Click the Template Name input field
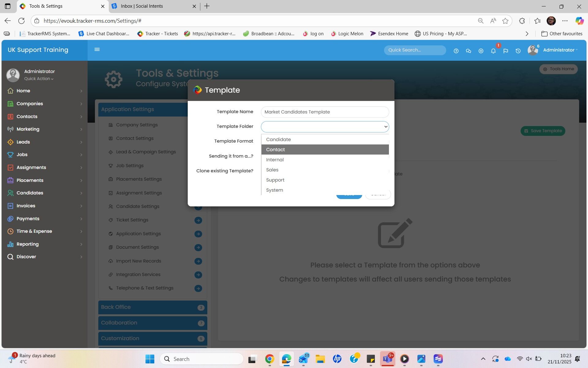Image resolution: width=588 pixels, height=368 pixels. tap(325, 112)
